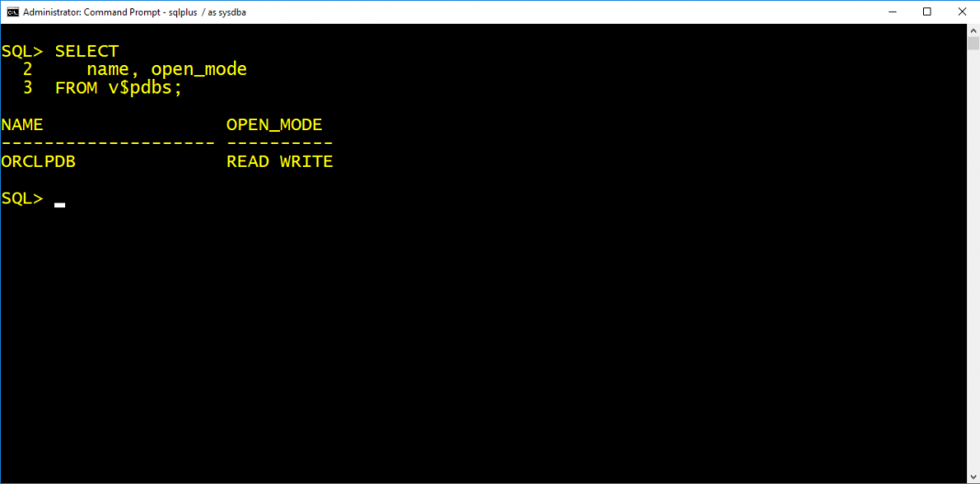This screenshot has width=980, height=484.
Task: Click the 'FROM v$pdbs;' statement text
Action: tap(118, 89)
